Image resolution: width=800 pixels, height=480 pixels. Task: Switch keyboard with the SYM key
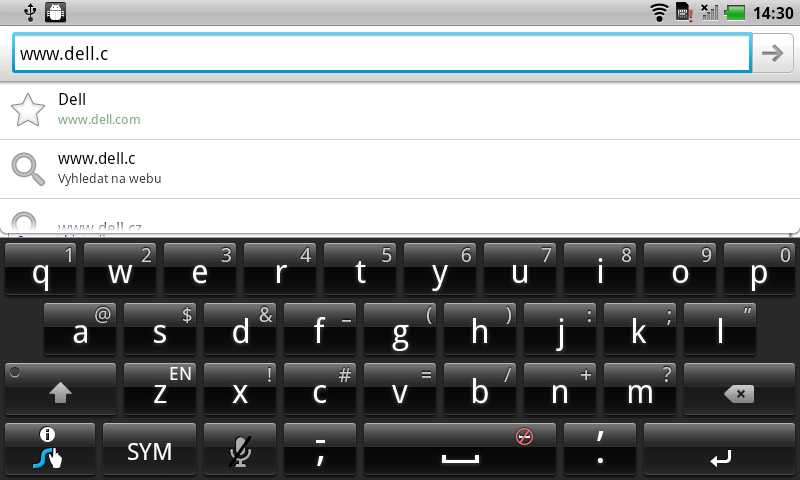tap(149, 448)
